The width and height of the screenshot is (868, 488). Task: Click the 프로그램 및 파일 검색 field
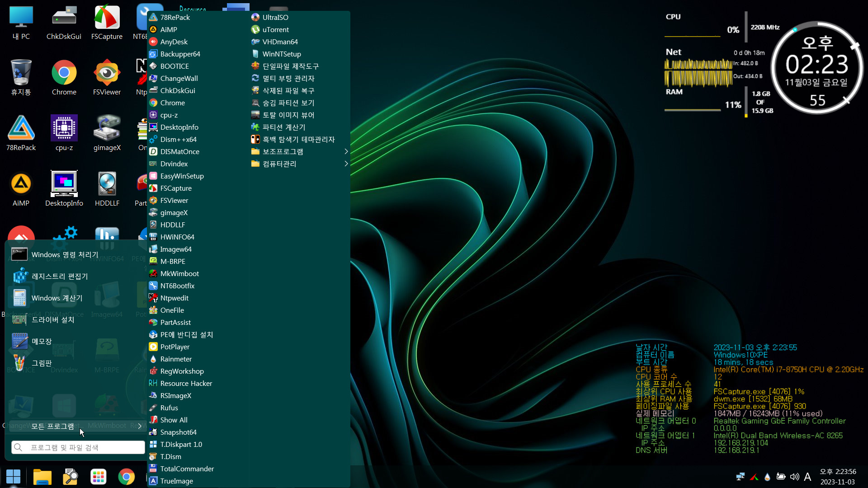tap(78, 447)
